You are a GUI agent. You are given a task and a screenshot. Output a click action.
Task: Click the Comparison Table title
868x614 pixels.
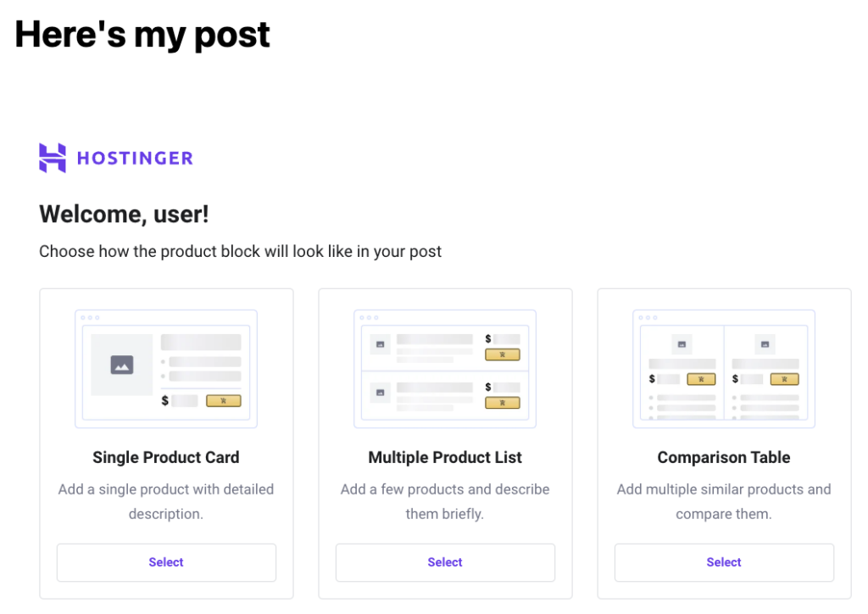click(x=724, y=457)
